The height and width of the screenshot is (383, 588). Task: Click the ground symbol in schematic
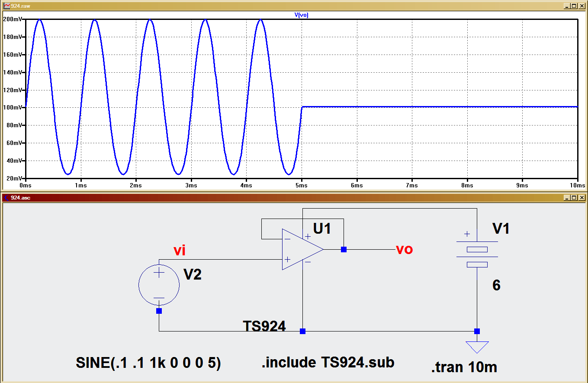pyautogui.click(x=477, y=347)
